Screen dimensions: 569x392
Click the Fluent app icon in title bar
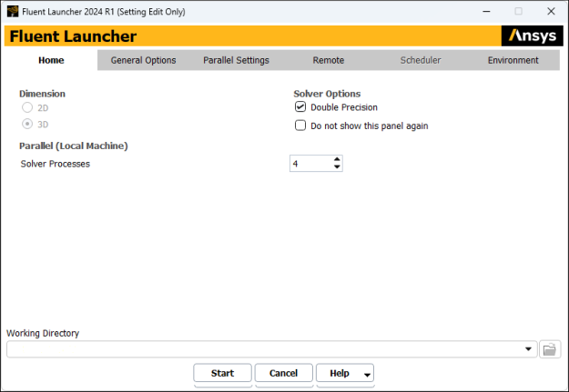(x=13, y=12)
